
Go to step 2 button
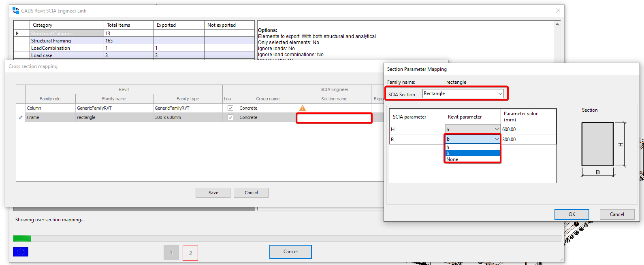tap(190, 253)
